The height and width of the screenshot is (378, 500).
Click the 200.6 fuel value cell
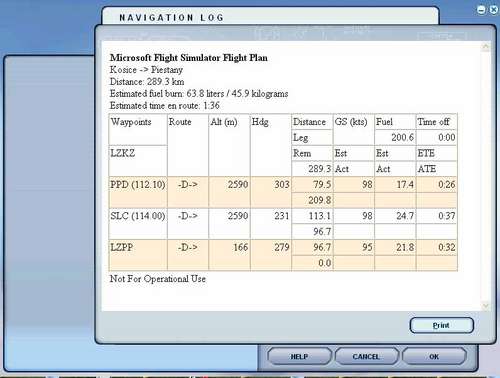[395, 137]
